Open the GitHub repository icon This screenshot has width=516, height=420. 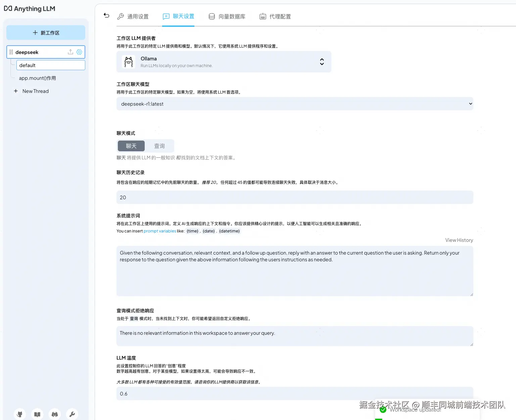(x=19, y=414)
